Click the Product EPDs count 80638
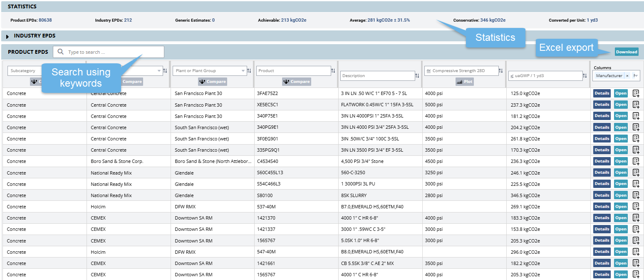This screenshot has width=644, height=280. tap(45, 20)
